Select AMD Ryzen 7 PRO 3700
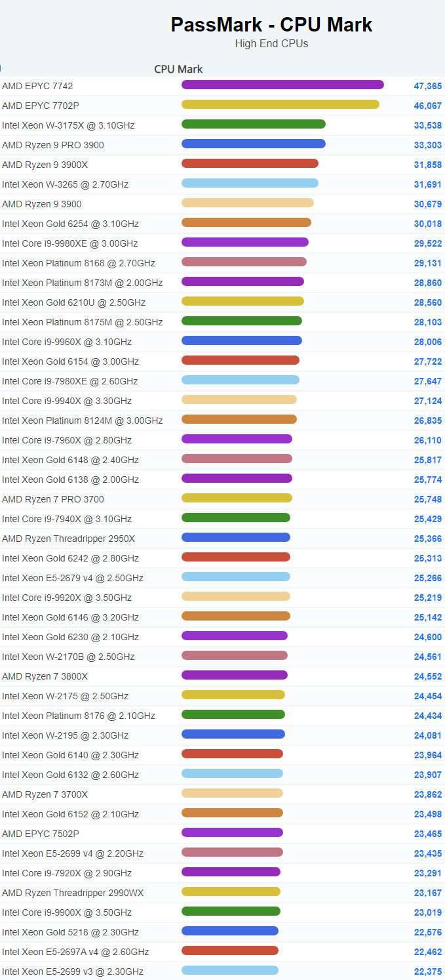This screenshot has height=980, width=445. (53, 499)
